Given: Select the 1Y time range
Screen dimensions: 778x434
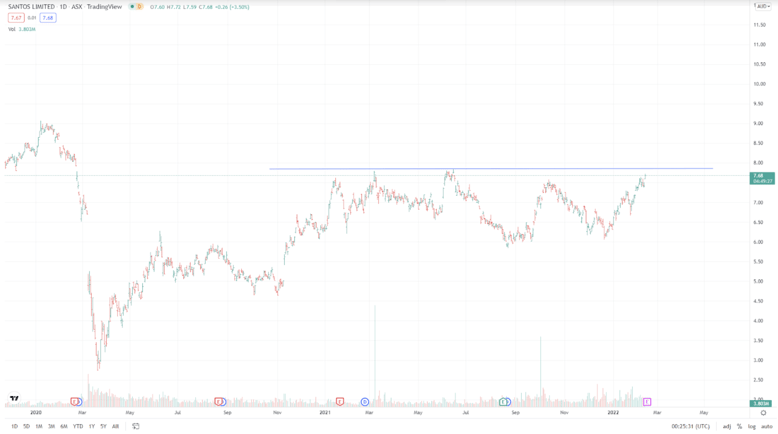Looking at the screenshot, I should point(92,427).
